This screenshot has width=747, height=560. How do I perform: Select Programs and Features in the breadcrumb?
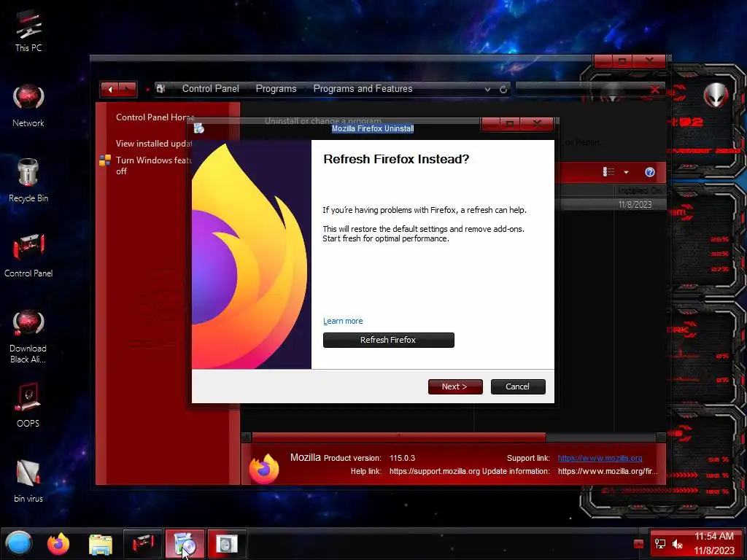tap(363, 88)
